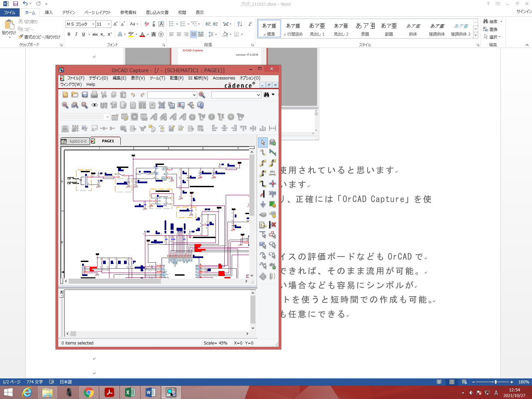Switch to the OrCAD PAGE1 tab

105,141
